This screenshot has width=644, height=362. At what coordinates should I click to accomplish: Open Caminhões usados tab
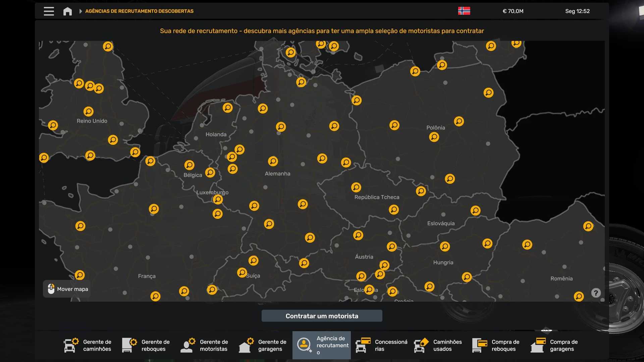click(x=438, y=345)
